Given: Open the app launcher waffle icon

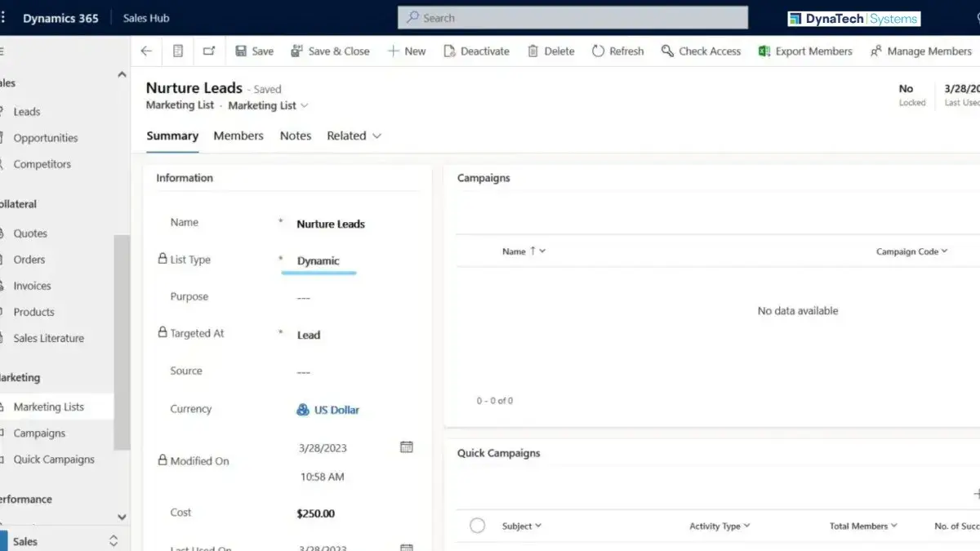Looking at the screenshot, I should click(x=2, y=18).
